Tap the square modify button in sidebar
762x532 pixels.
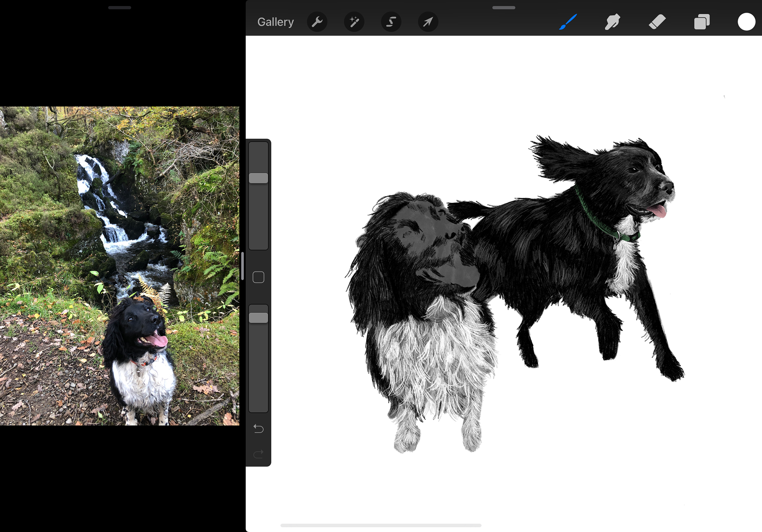point(258,277)
